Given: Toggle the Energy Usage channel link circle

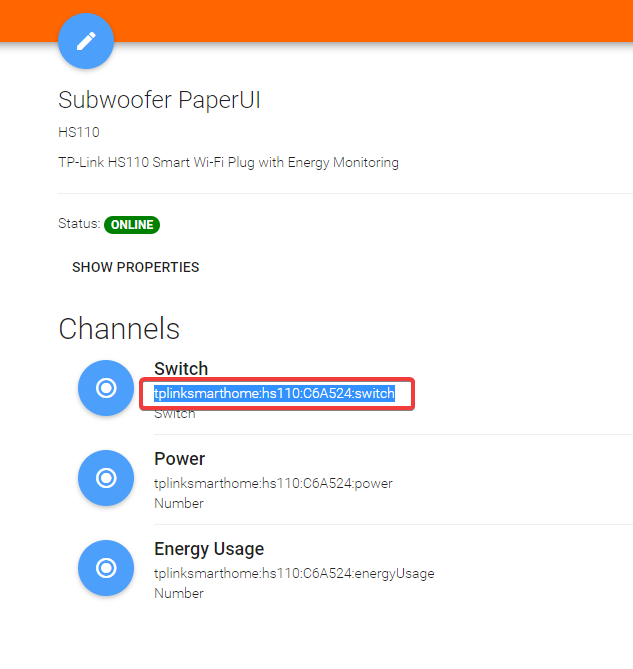Looking at the screenshot, I should click(x=106, y=568).
